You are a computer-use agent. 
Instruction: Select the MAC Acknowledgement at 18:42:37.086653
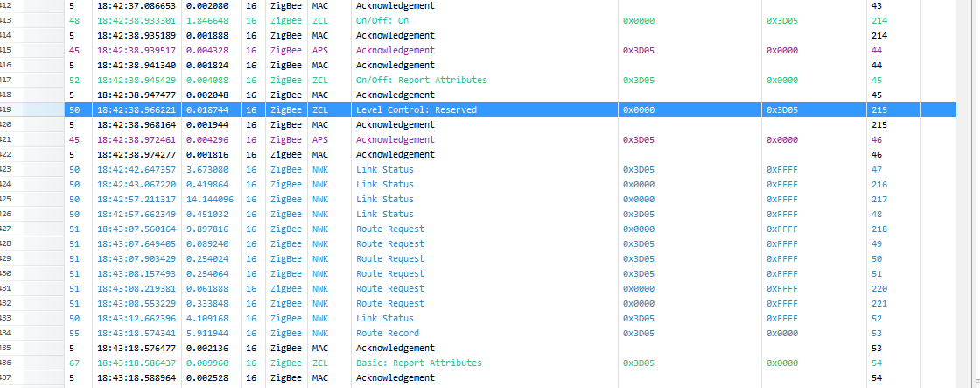click(x=395, y=6)
